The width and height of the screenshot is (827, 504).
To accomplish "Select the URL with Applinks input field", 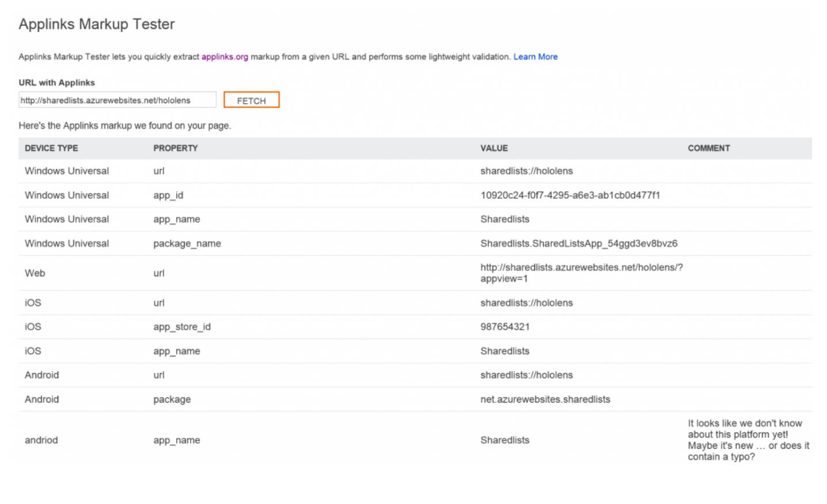I will coord(116,99).
